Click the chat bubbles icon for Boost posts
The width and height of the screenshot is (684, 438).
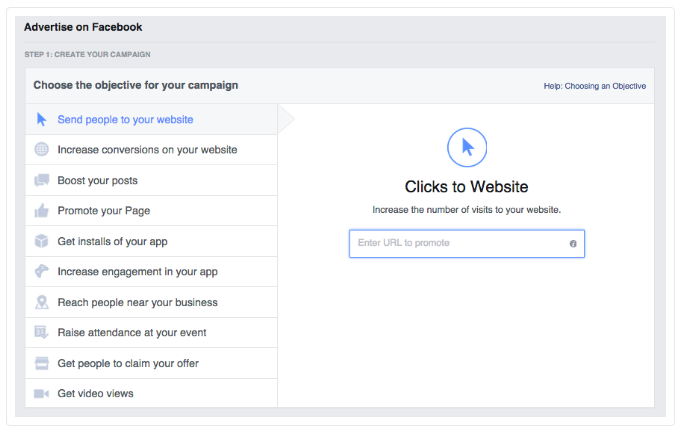(x=41, y=180)
